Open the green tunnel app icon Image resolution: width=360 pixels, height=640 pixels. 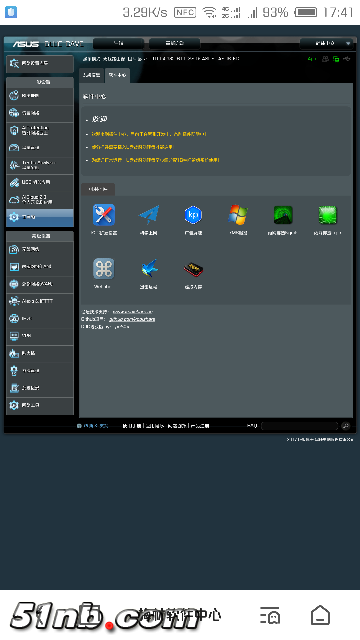(x=282, y=215)
